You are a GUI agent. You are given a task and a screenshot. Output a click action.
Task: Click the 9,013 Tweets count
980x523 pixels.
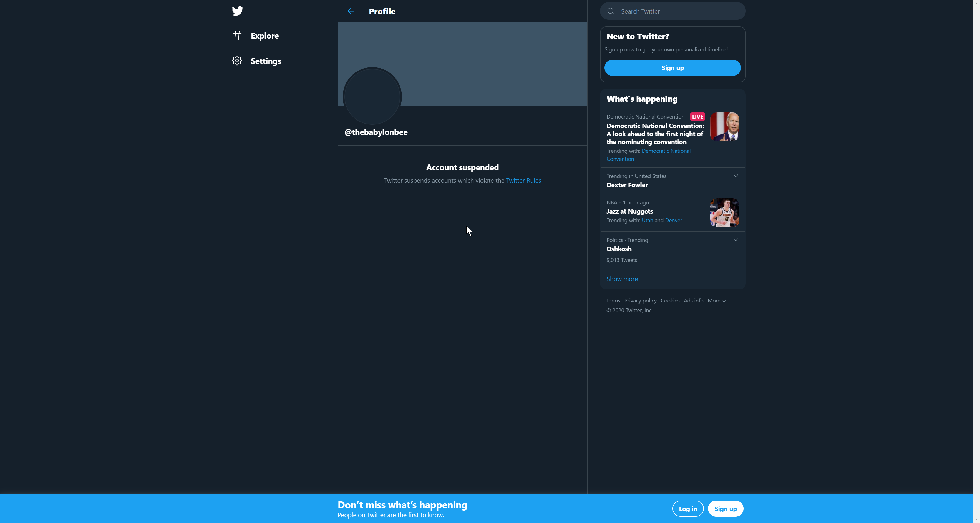(622, 260)
